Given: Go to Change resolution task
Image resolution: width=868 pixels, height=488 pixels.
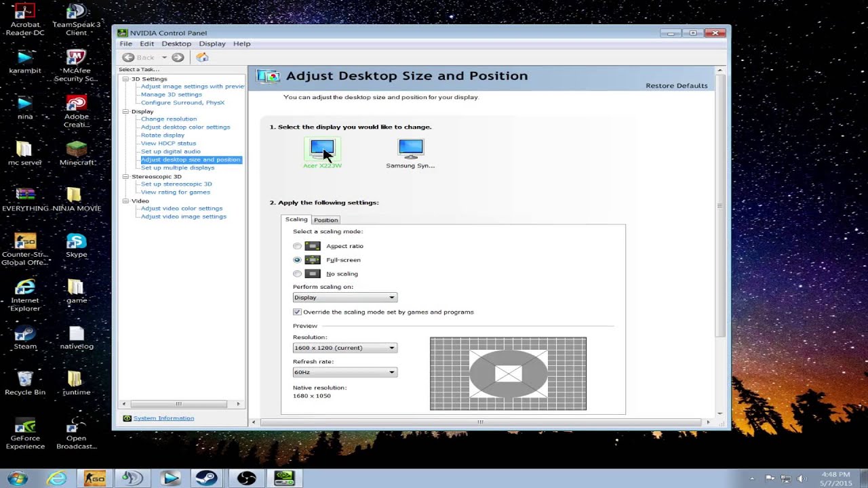Looking at the screenshot, I should click(169, 119).
